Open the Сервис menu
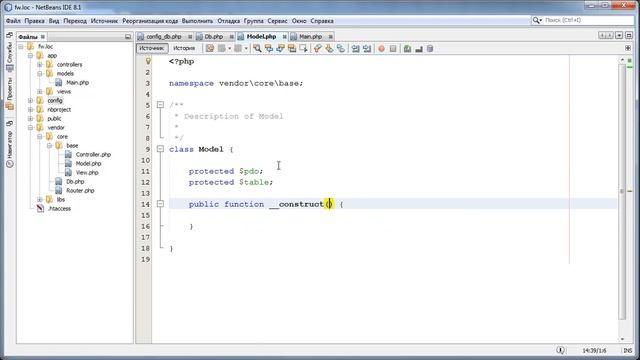The width and height of the screenshot is (640, 360). click(x=277, y=21)
